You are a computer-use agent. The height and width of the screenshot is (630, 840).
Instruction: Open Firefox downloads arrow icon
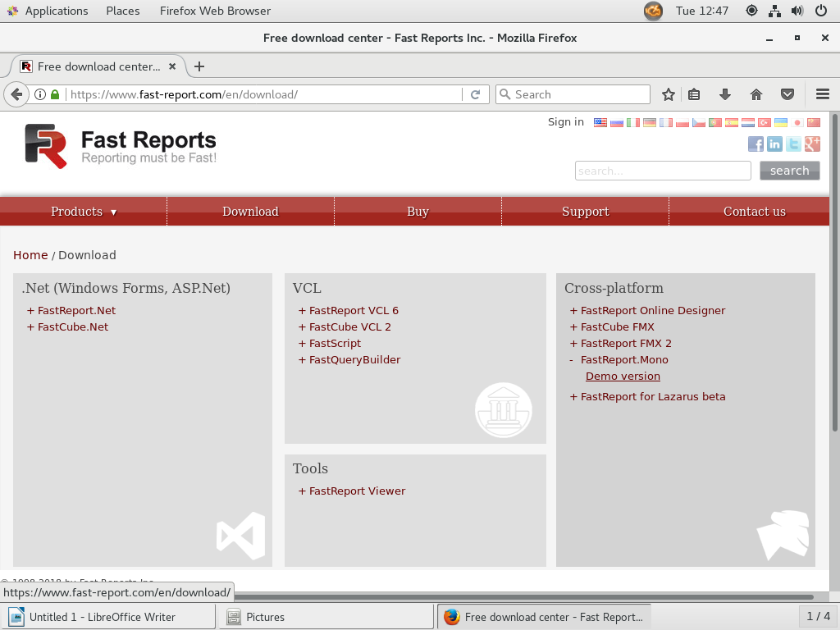725,95
